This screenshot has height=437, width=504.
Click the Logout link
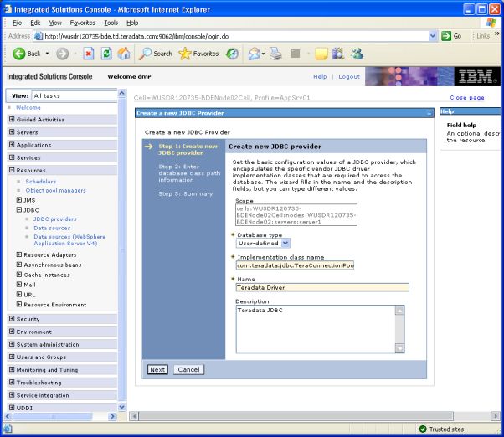349,76
